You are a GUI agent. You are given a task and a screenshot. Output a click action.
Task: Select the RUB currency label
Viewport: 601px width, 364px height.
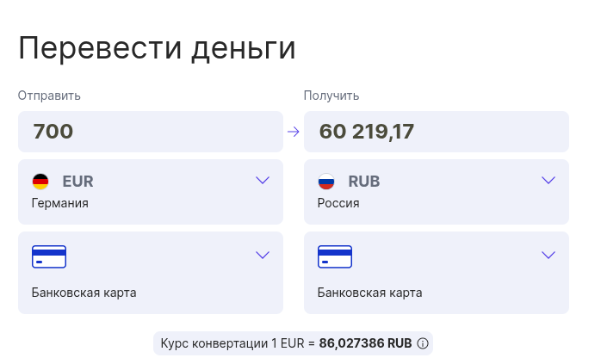[x=363, y=182]
